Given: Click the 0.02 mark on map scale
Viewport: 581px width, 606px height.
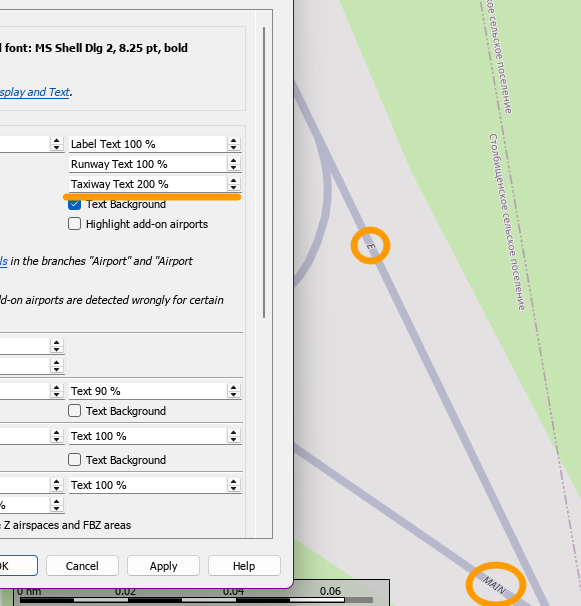Looking at the screenshot, I should pyautogui.click(x=125, y=592).
